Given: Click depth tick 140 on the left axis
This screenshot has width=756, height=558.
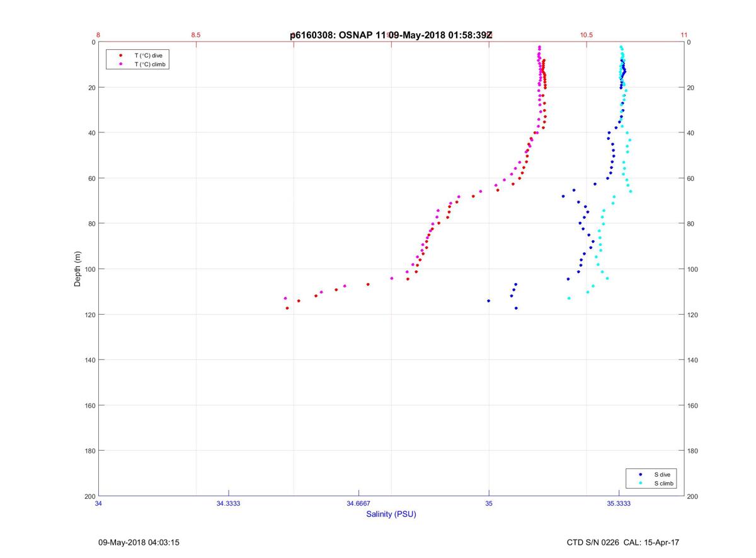Looking at the screenshot, I should click(89, 360).
